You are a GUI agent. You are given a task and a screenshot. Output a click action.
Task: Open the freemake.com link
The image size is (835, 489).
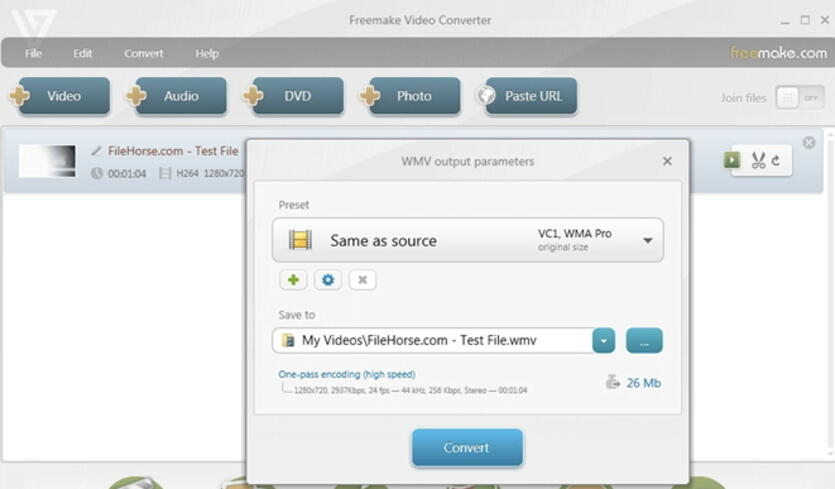779,53
